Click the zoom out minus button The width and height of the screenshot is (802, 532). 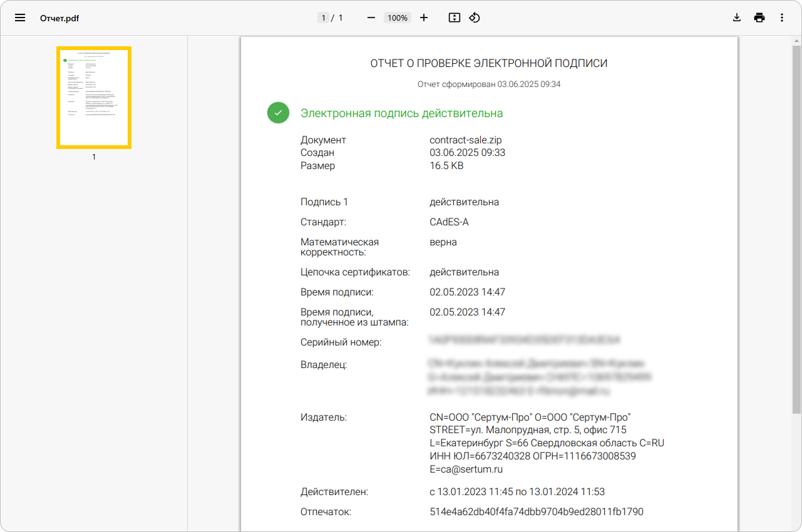(371, 18)
